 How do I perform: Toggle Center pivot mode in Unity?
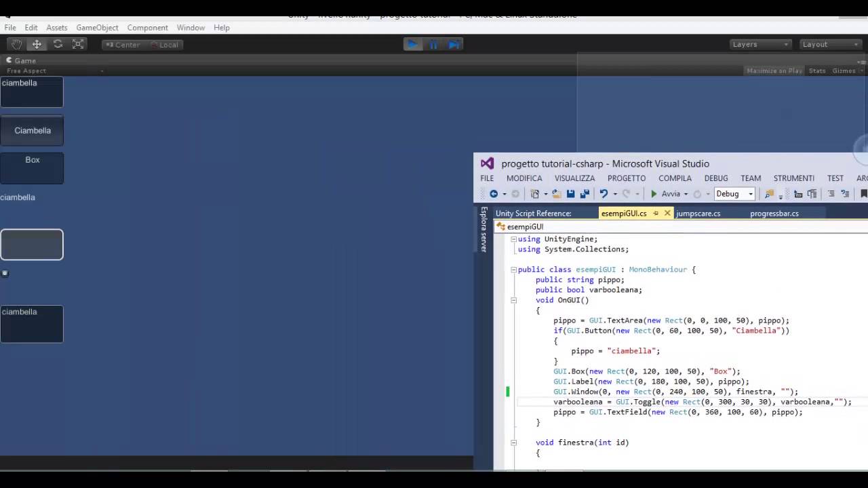(122, 45)
